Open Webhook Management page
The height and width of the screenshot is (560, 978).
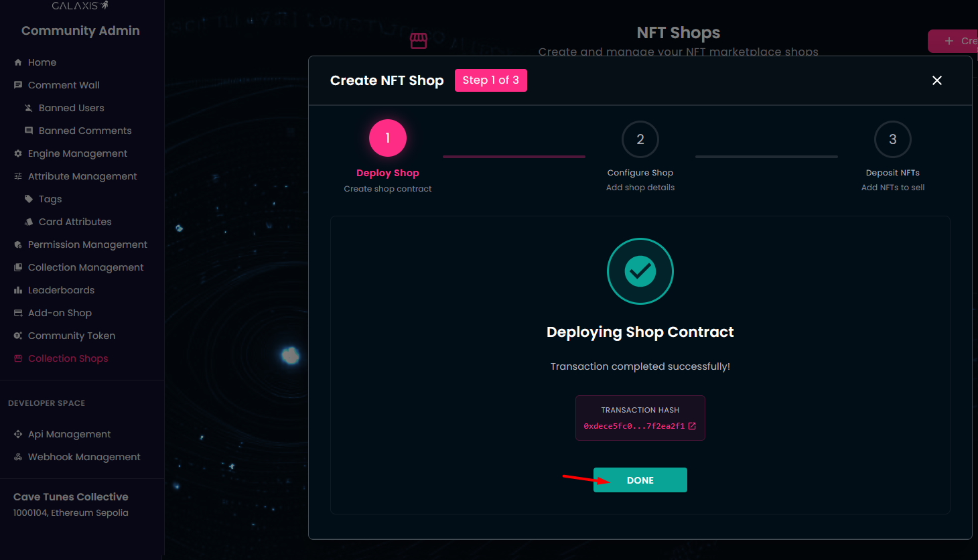[x=84, y=457]
